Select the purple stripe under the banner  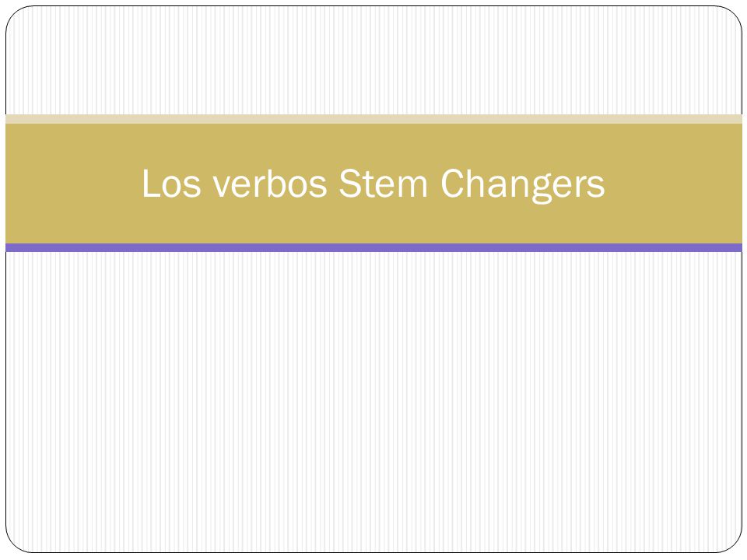click(x=373, y=247)
